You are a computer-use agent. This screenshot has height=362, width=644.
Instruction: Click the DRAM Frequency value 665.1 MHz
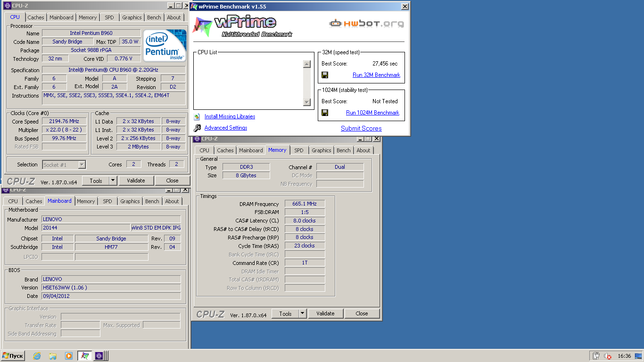305,204
